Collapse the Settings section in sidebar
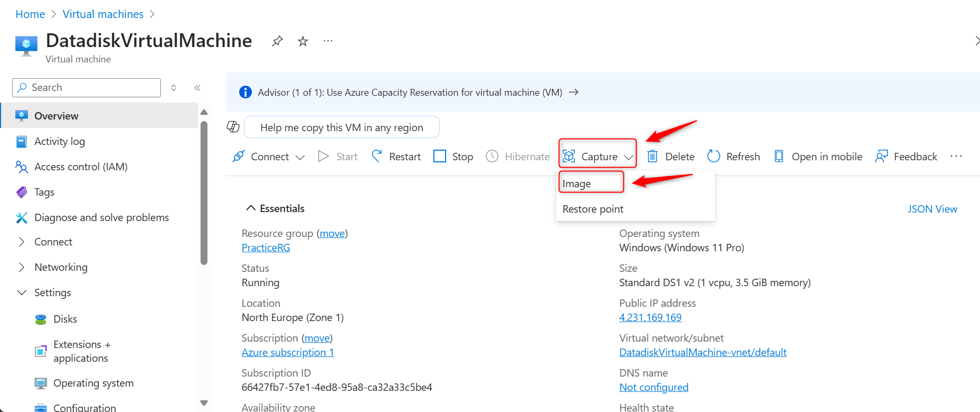The image size is (980, 412). [x=22, y=292]
